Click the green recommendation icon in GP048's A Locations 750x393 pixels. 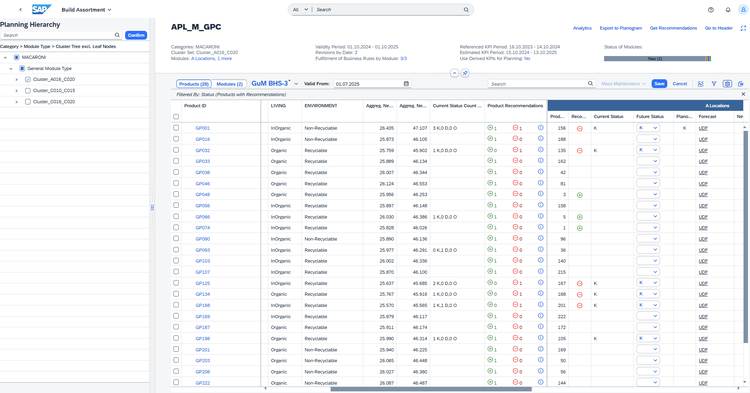tap(580, 195)
